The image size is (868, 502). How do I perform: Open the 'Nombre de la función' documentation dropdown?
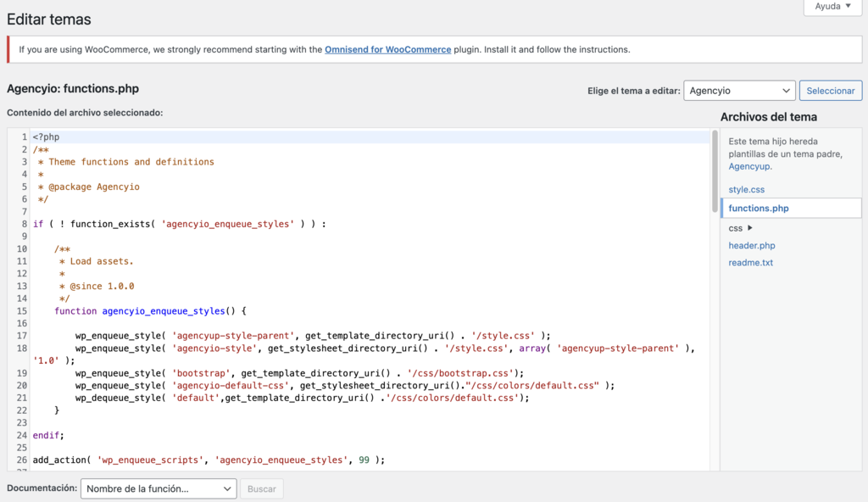tap(158, 488)
